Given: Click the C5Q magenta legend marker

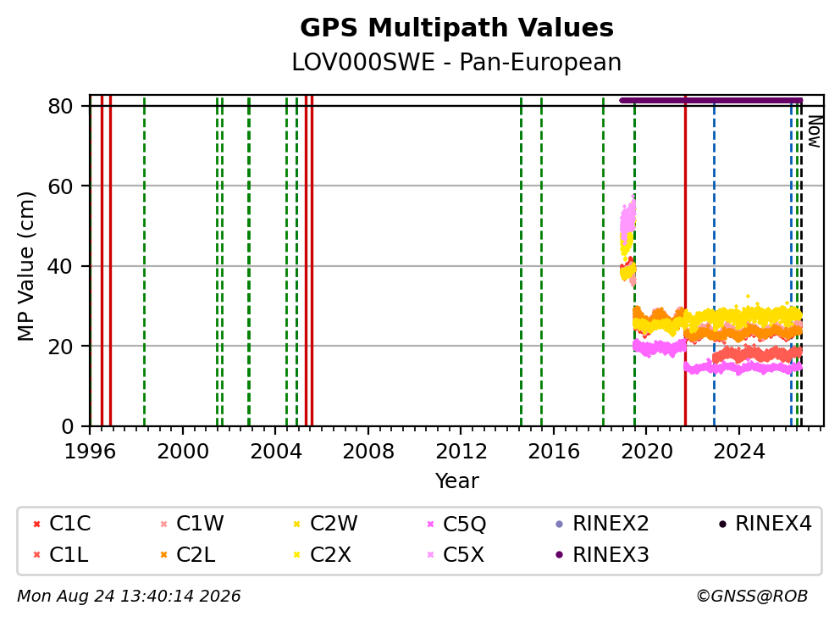Looking at the screenshot, I should pos(430,524).
